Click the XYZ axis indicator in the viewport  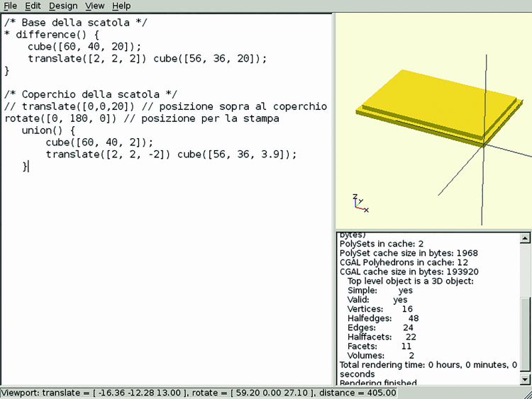tap(360, 204)
